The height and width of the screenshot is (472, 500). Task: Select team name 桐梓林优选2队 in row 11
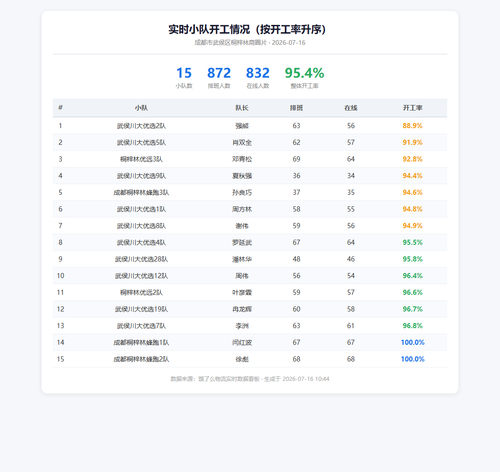click(x=141, y=293)
